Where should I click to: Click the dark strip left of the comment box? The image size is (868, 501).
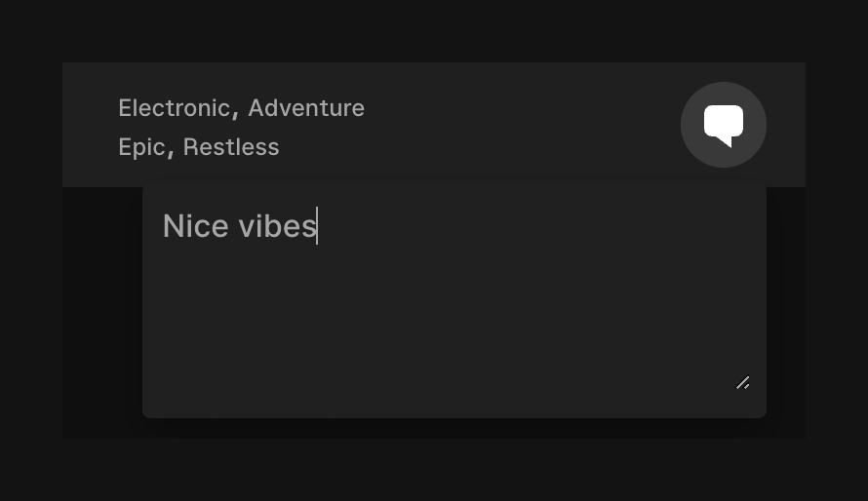102,312
